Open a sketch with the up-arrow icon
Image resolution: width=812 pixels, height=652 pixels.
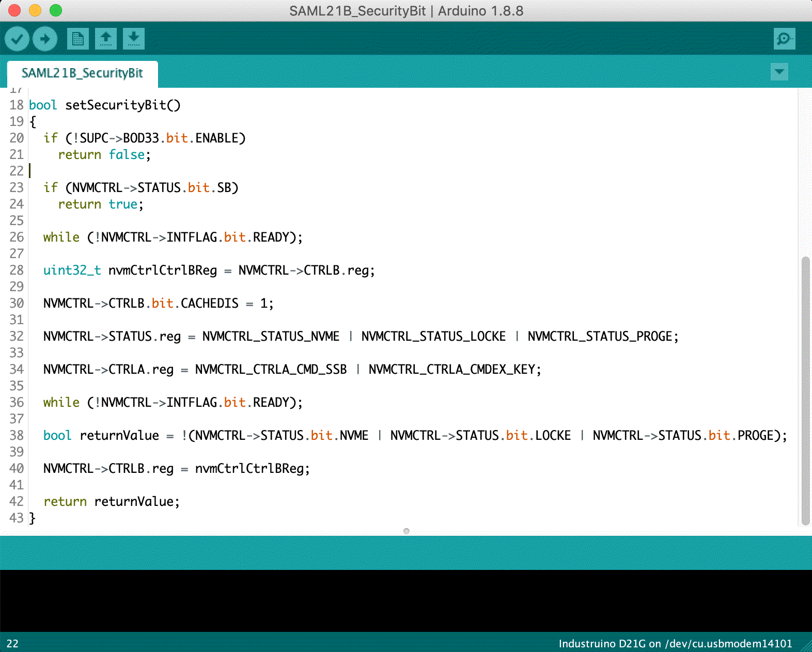point(106,39)
